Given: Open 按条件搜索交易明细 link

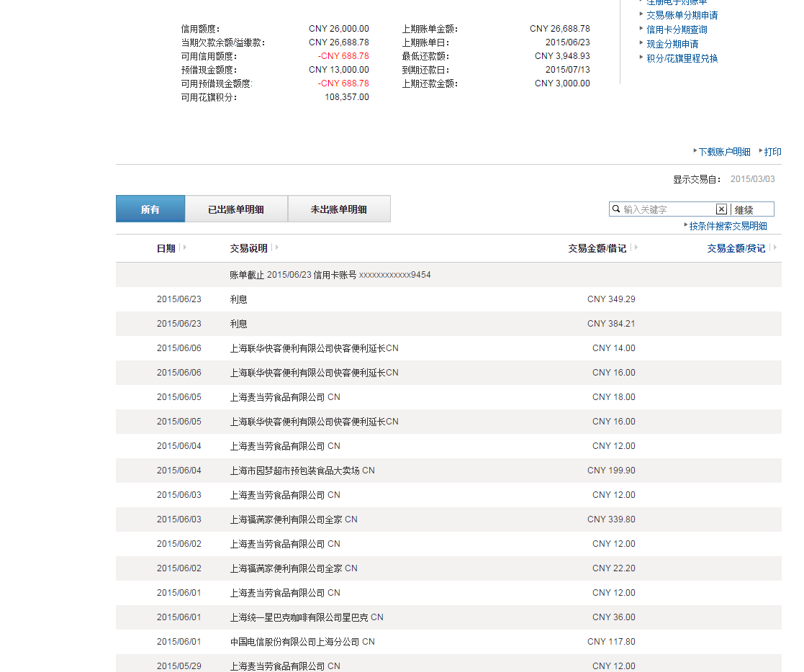Looking at the screenshot, I should pos(728,226).
